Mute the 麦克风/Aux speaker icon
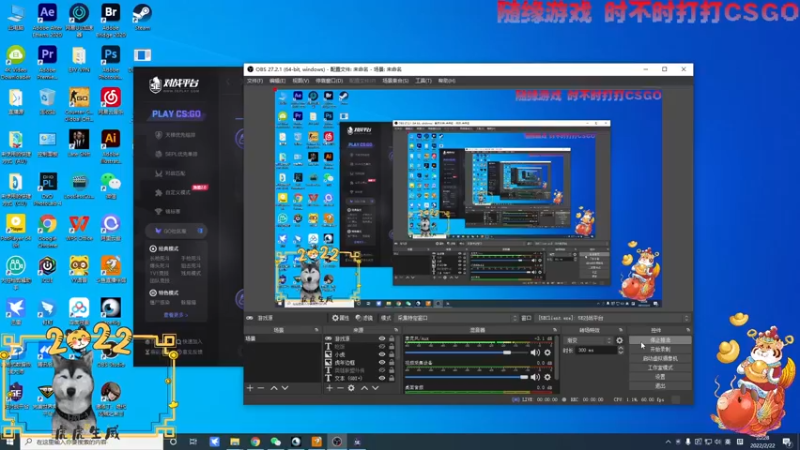The height and width of the screenshot is (450, 800). tap(535, 352)
